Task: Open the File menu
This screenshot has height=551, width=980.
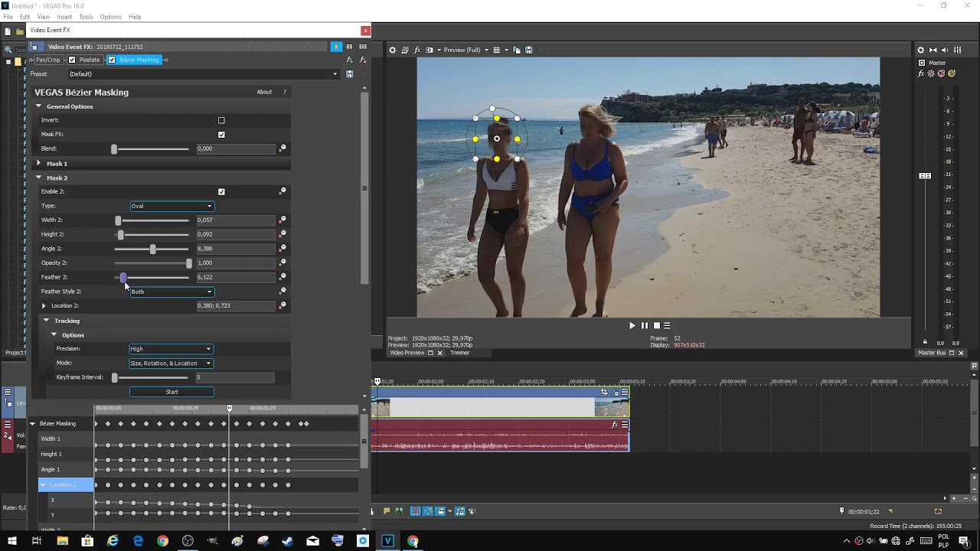Action: point(8,17)
